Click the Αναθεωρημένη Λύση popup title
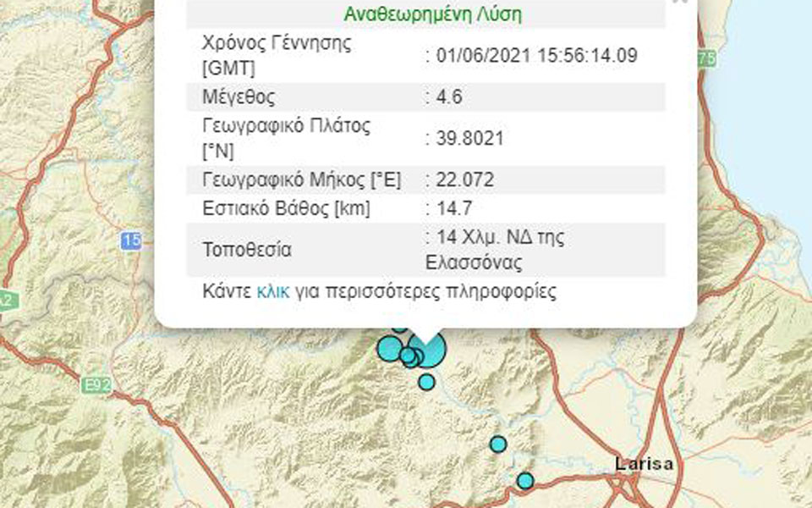Image resolution: width=812 pixels, height=508 pixels. click(432, 14)
